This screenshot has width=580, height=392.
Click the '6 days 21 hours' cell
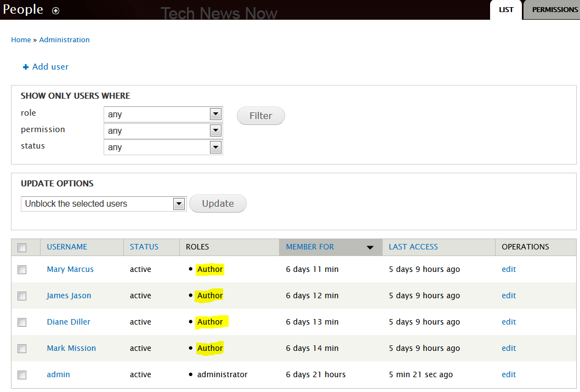[316, 374]
